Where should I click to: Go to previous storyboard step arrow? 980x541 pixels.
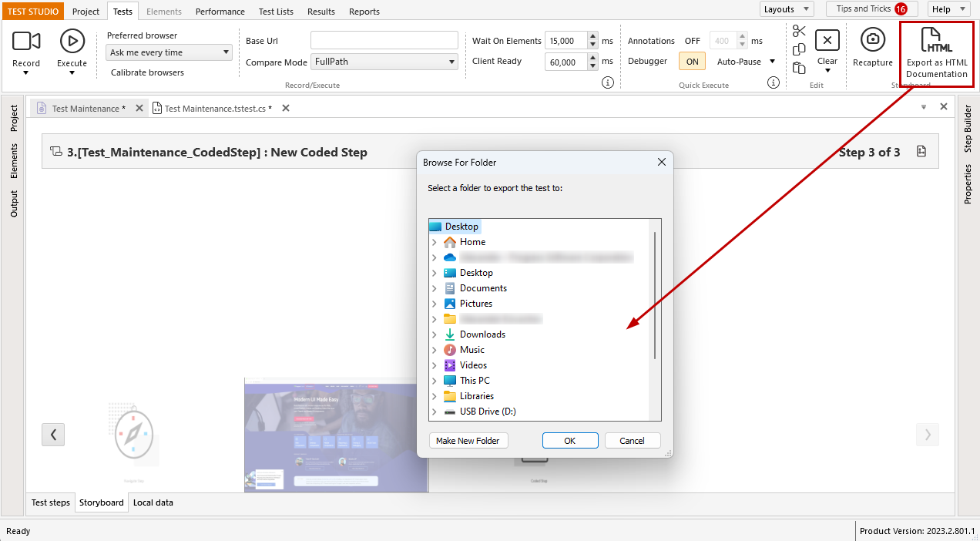pyautogui.click(x=53, y=435)
